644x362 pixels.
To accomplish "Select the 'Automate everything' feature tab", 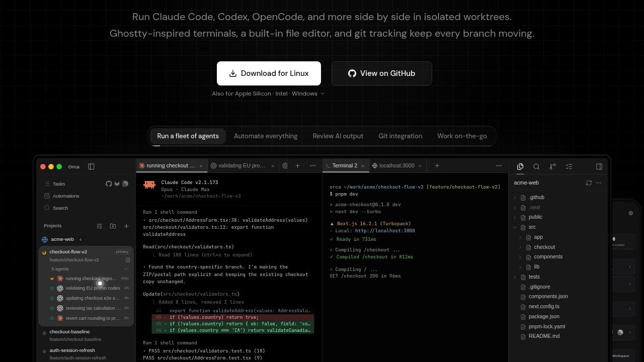I will pyautogui.click(x=266, y=136).
